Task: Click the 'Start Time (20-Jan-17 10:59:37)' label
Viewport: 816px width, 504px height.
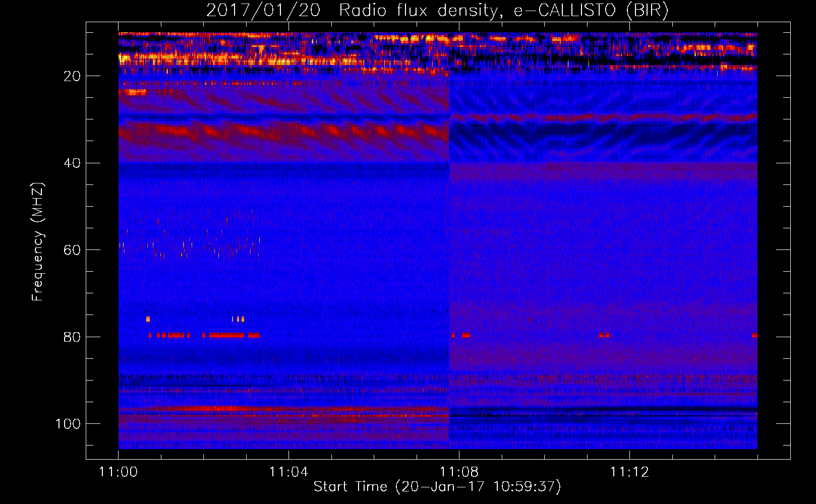Action: coord(437,487)
